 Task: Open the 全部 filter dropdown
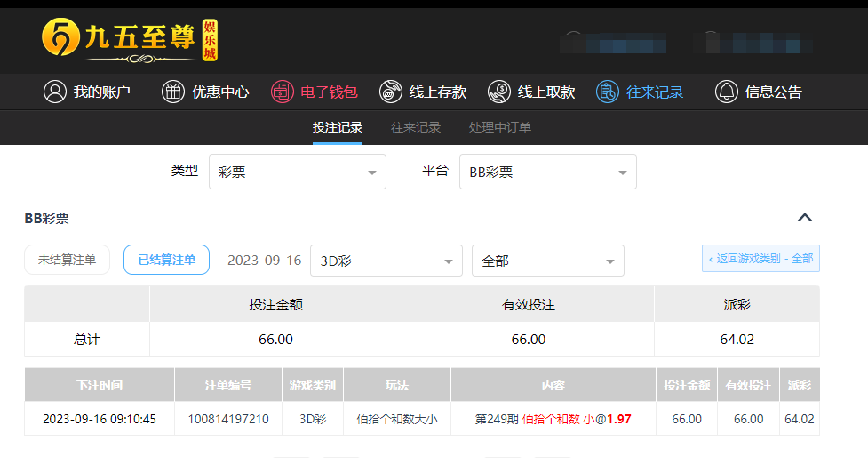click(548, 261)
